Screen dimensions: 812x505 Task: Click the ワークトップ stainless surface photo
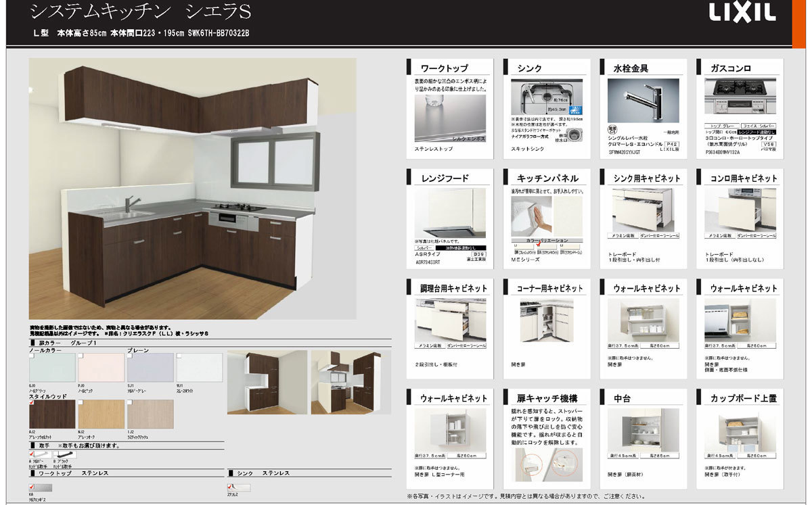tap(450, 117)
